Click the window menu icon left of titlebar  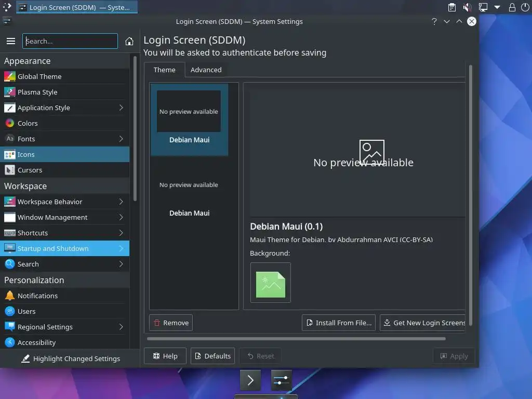click(7, 21)
